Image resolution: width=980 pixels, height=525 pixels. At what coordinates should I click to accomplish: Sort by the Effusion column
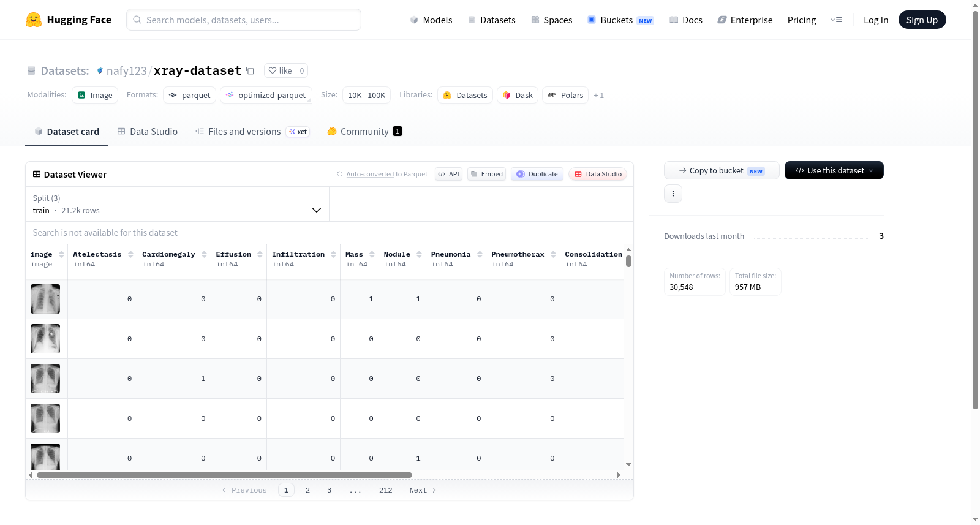pos(260,254)
